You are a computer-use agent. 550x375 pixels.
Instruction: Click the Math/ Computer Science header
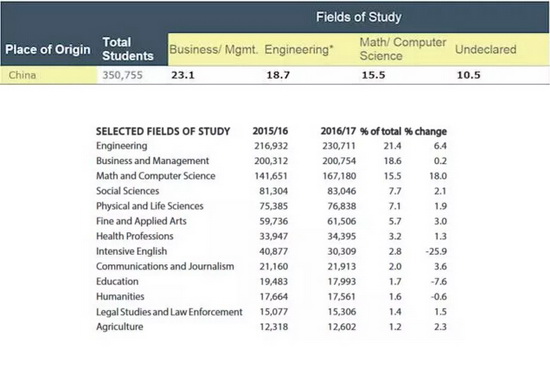403,49
